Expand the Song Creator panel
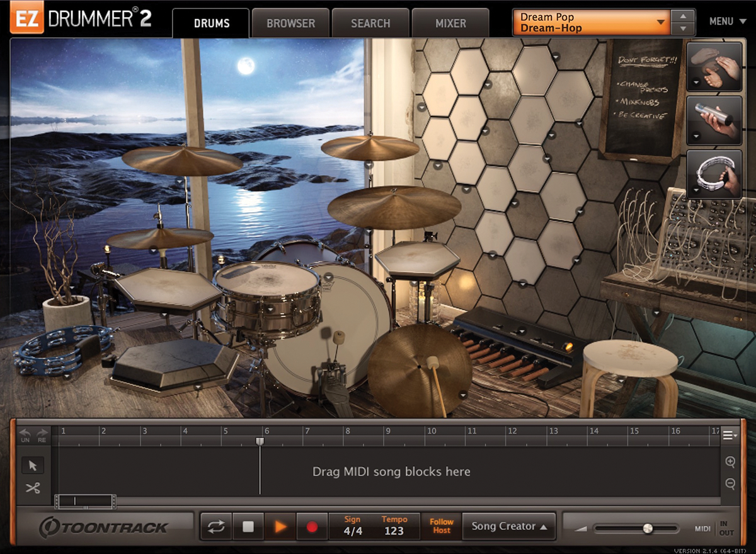The height and width of the screenshot is (554, 756). tap(509, 526)
